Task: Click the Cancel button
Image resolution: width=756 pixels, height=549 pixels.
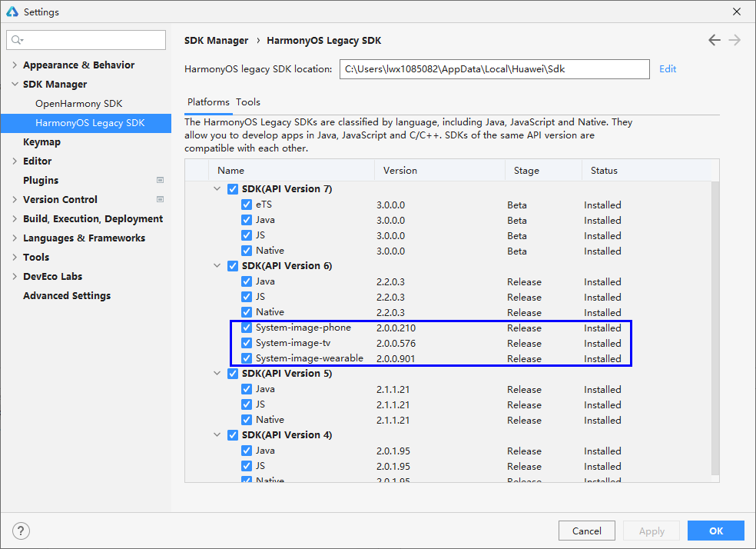Action: (587, 531)
